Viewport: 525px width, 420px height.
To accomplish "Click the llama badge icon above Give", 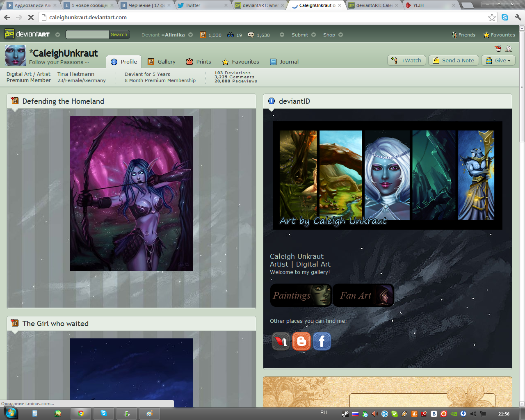I will (x=498, y=48).
